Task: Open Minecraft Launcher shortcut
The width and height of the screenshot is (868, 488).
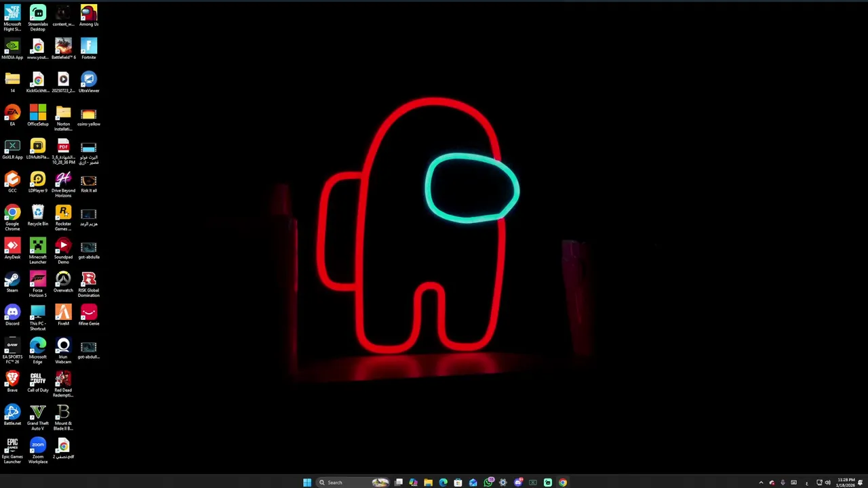Action: (x=38, y=251)
